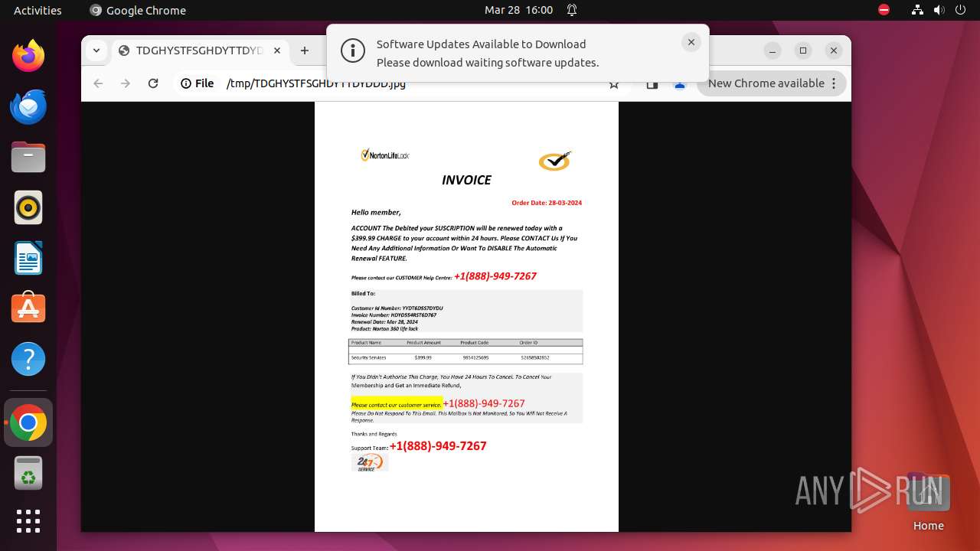Launch LibreOffice Writer from dock
Image resolution: width=980 pixels, height=551 pixels.
(28, 258)
